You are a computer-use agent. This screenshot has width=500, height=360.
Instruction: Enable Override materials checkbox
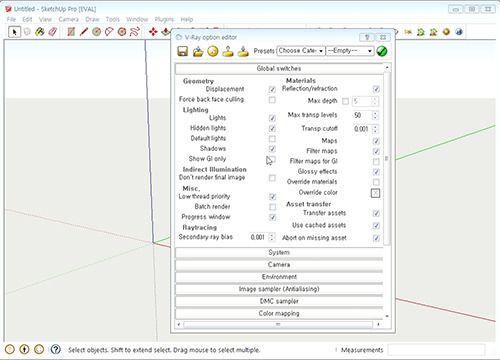coord(376,182)
